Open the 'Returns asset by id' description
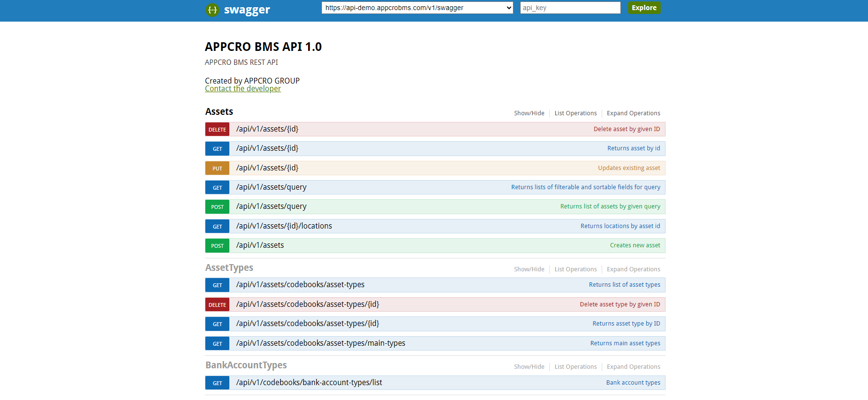 [634, 148]
